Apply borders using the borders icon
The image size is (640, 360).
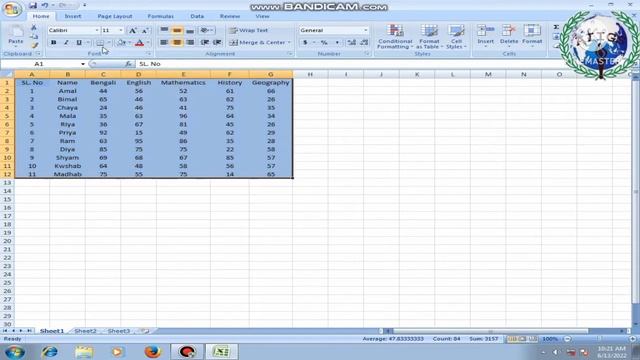click(x=100, y=43)
